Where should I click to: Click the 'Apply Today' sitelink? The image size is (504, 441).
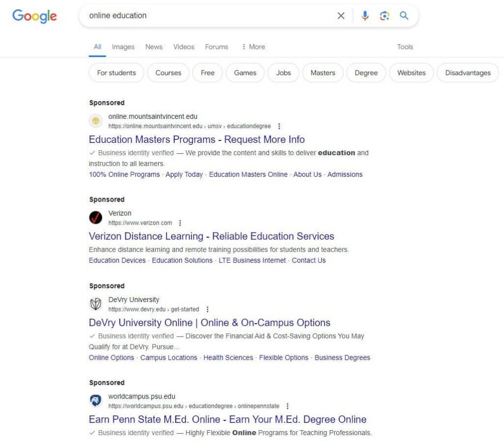point(184,174)
